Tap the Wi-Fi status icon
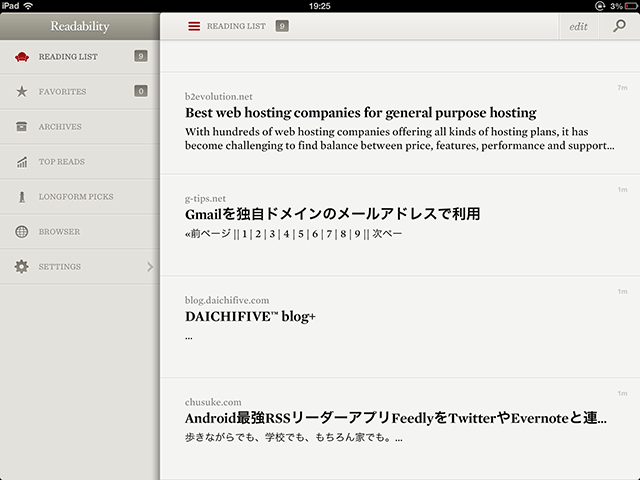This screenshot has height=480, width=640. tap(28, 6)
